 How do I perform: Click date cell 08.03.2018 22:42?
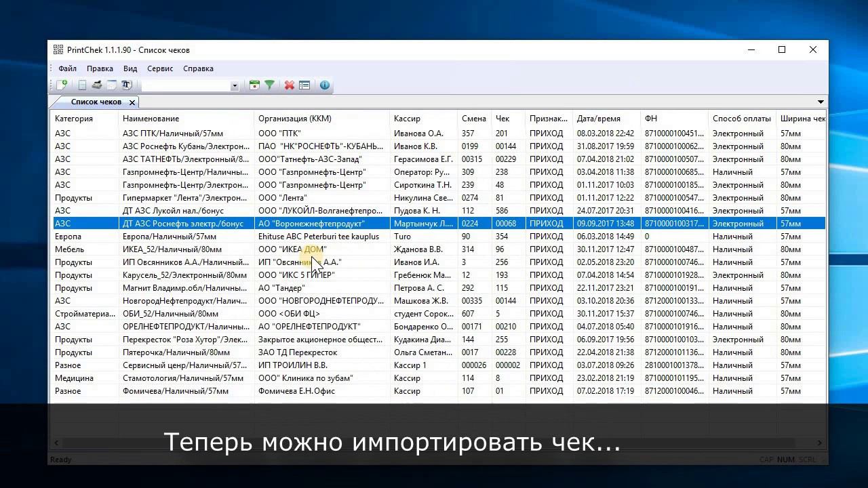(606, 134)
